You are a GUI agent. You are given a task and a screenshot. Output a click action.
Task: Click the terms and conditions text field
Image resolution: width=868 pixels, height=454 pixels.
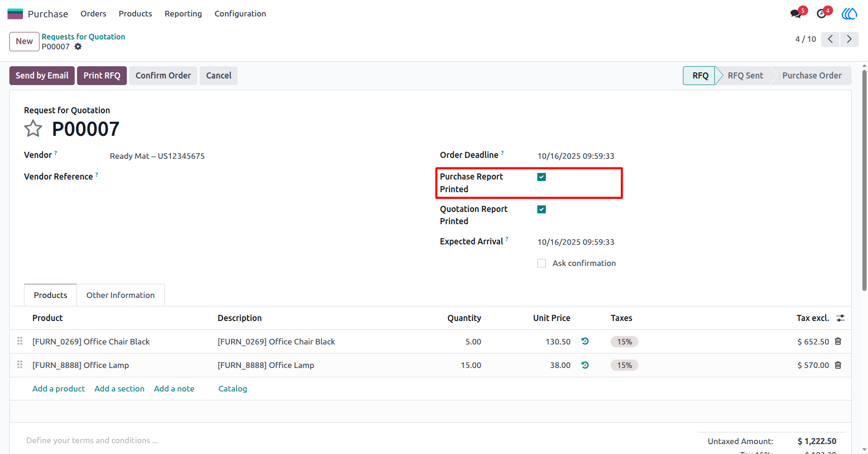[92, 440]
